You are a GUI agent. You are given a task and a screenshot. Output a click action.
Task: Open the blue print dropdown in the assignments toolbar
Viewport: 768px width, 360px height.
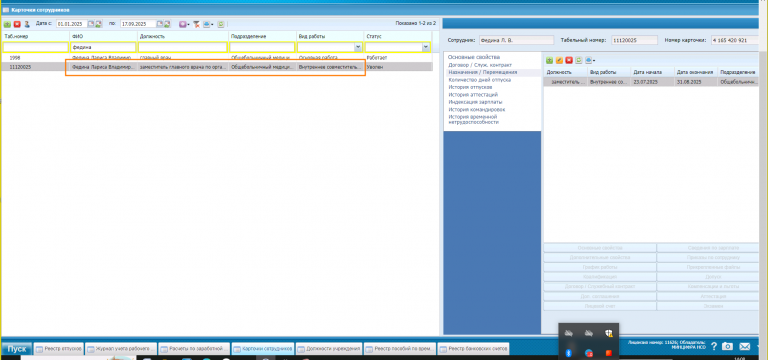[x=590, y=60]
